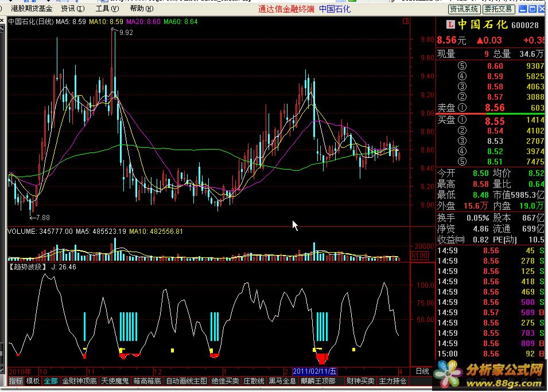Screen dimensions: 548x392
Task: Click the 最高 8.58 value
Action: [x=480, y=184]
